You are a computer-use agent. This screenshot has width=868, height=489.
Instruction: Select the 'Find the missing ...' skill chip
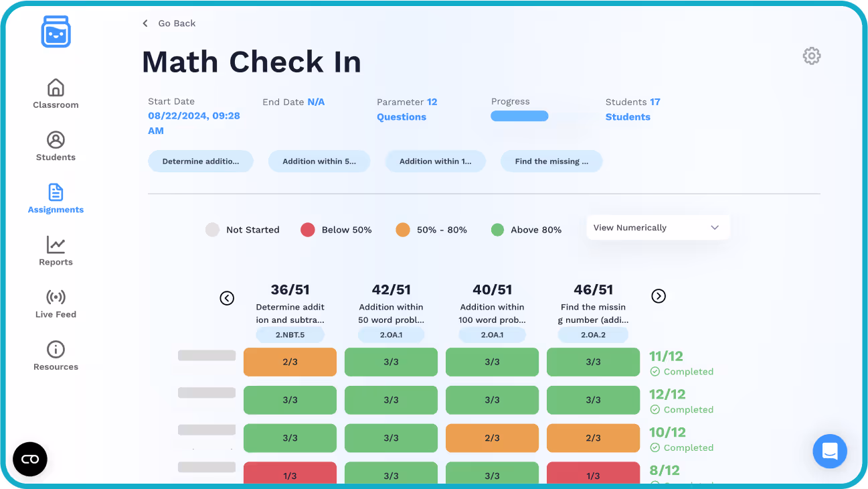point(551,161)
